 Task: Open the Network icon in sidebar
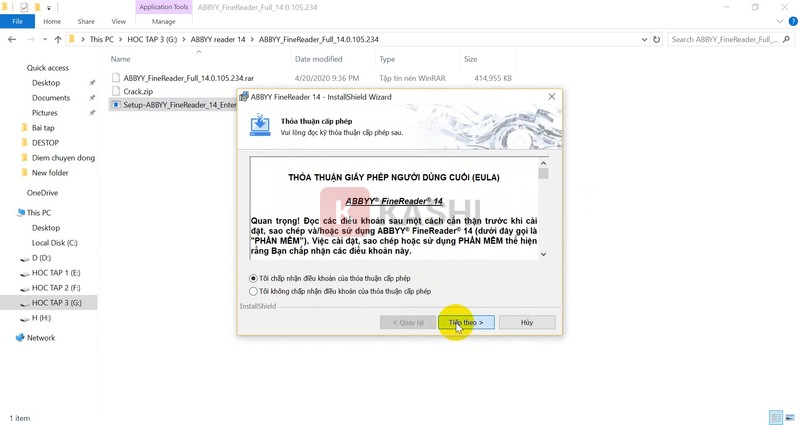[20, 338]
